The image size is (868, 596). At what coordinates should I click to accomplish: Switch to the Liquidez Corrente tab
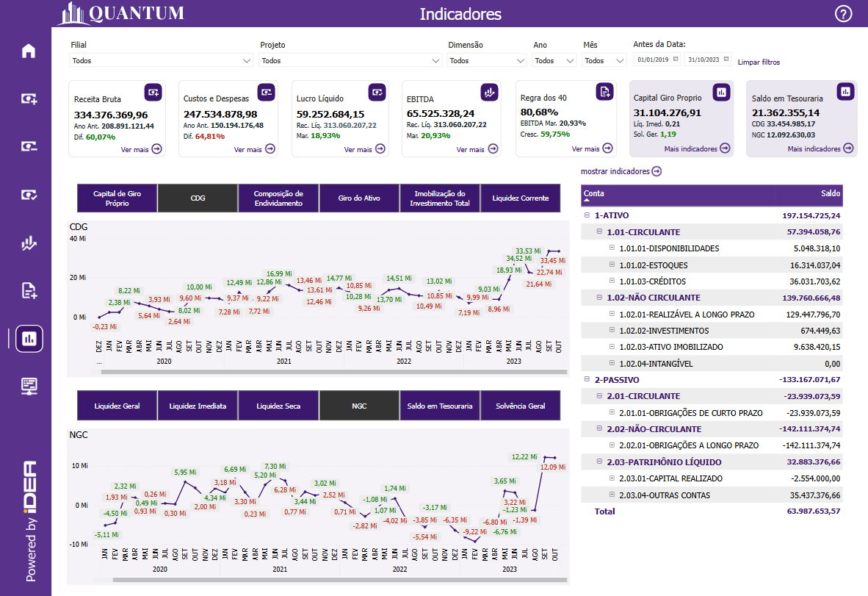(x=520, y=198)
